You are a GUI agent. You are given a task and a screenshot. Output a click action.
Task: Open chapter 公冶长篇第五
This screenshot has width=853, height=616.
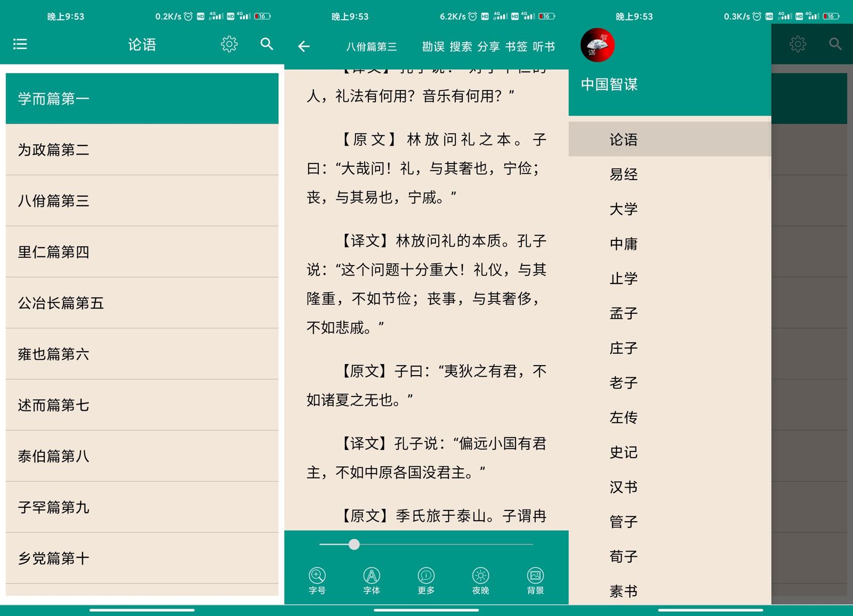click(60, 303)
